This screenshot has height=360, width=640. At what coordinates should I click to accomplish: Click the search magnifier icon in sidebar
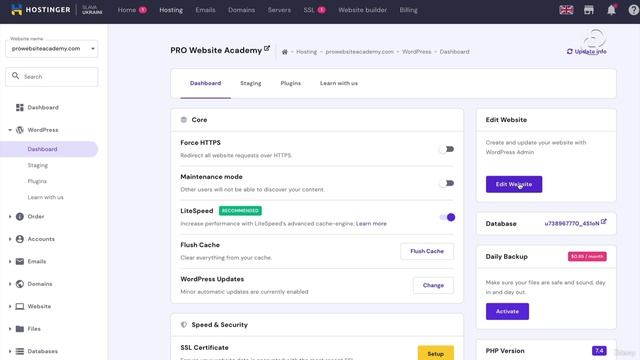click(16, 76)
